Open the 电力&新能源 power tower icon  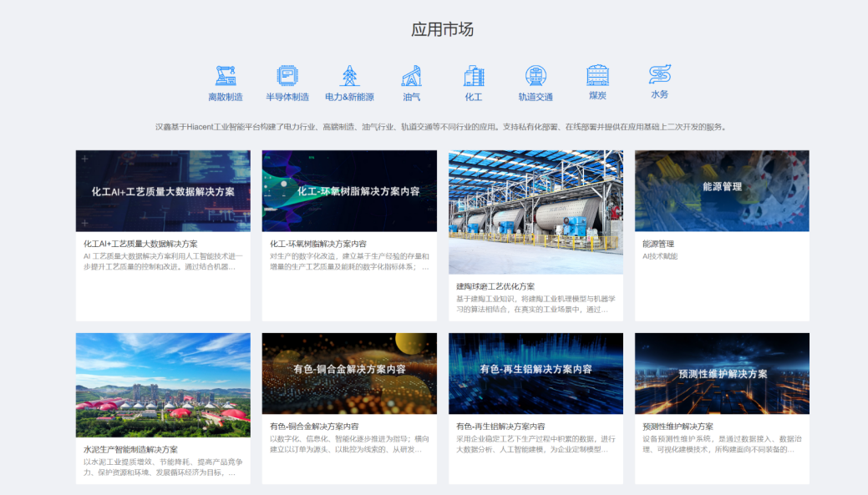tap(349, 75)
